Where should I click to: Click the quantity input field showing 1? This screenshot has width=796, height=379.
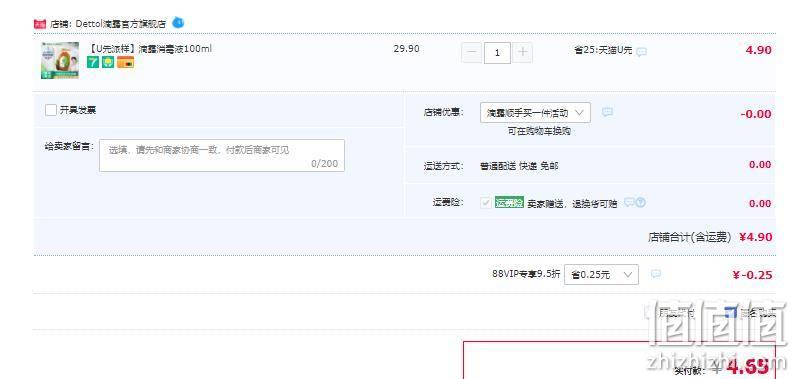tap(497, 52)
